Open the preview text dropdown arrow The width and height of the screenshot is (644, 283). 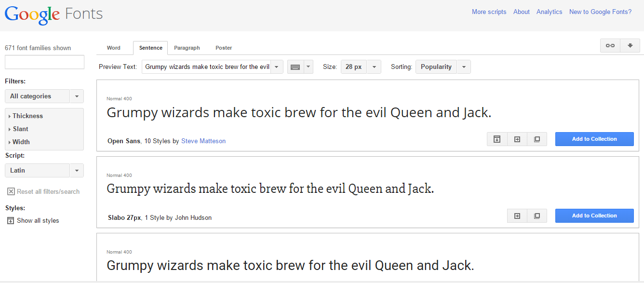pos(277,67)
